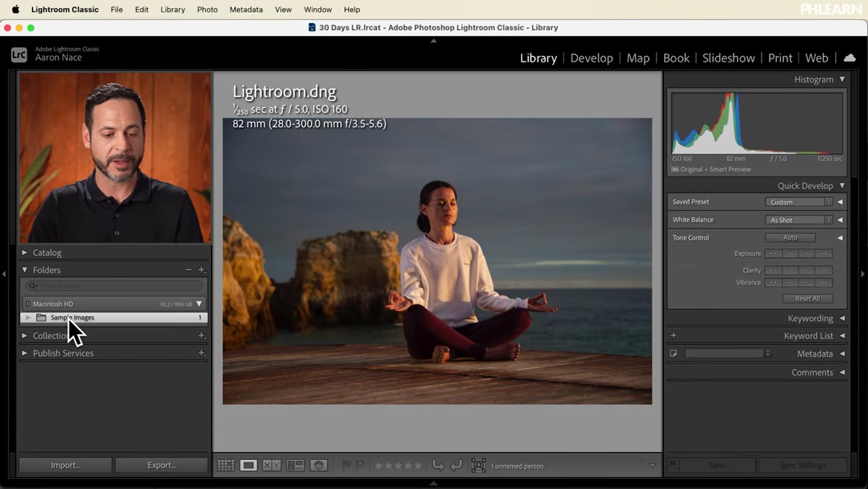
Task: Expand the Catalog panel
Action: tap(25, 252)
